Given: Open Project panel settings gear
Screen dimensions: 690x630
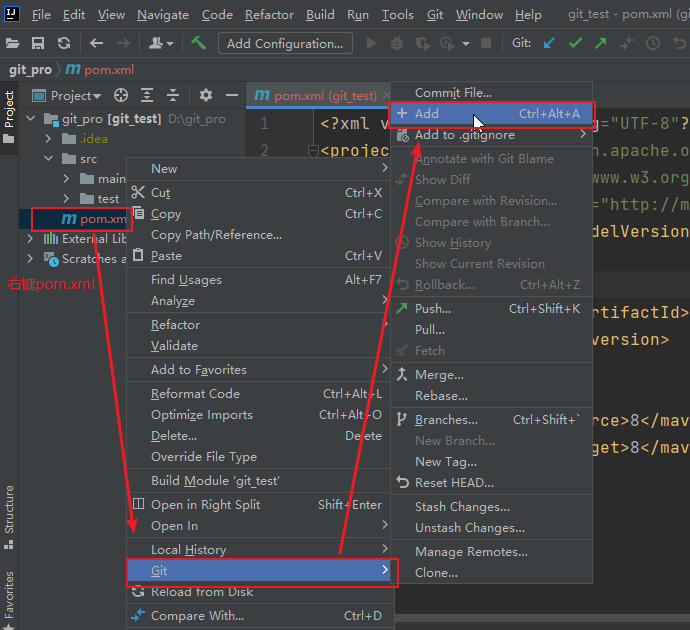Looking at the screenshot, I should click(x=206, y=95).
